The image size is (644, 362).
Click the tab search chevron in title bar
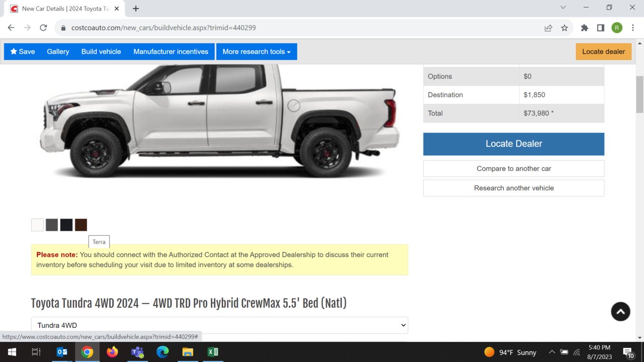563,8
